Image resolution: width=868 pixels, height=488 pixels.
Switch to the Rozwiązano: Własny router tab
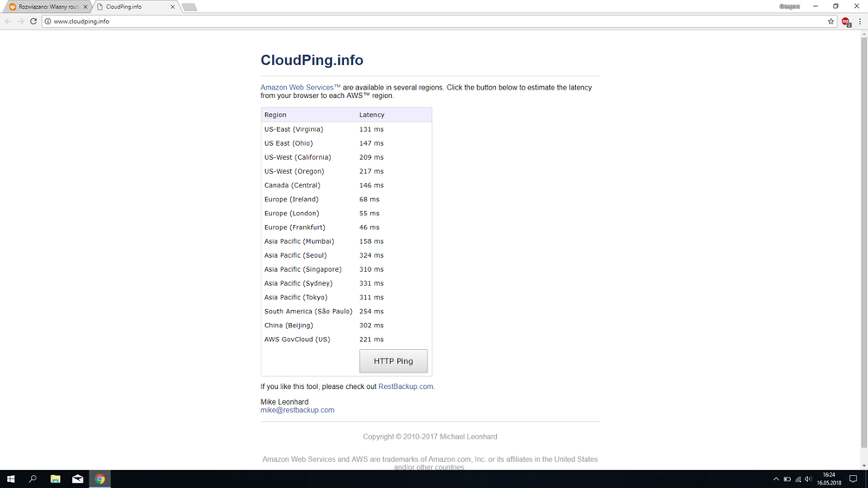point(47,7)
